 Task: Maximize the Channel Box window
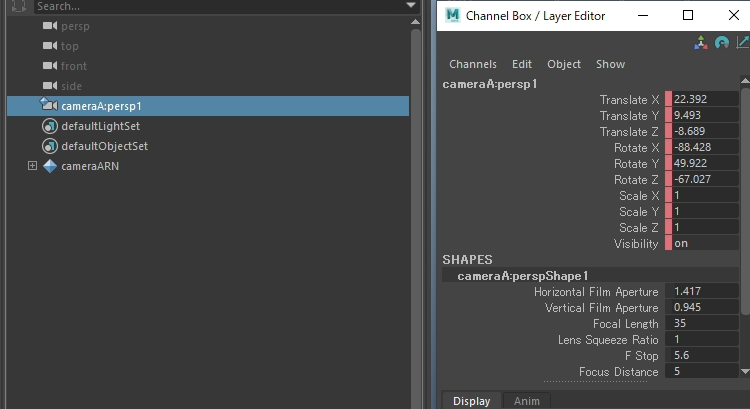tap(688, 15)
